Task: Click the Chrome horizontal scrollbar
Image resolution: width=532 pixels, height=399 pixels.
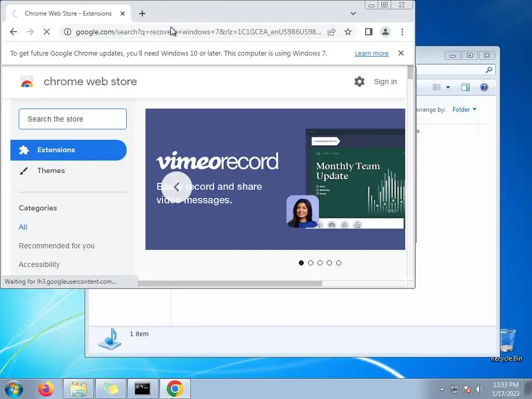Action: (x=230, y=283)
